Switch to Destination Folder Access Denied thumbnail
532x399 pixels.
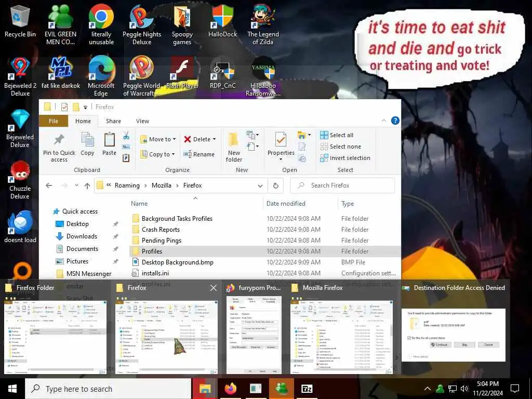coord(453,329)
